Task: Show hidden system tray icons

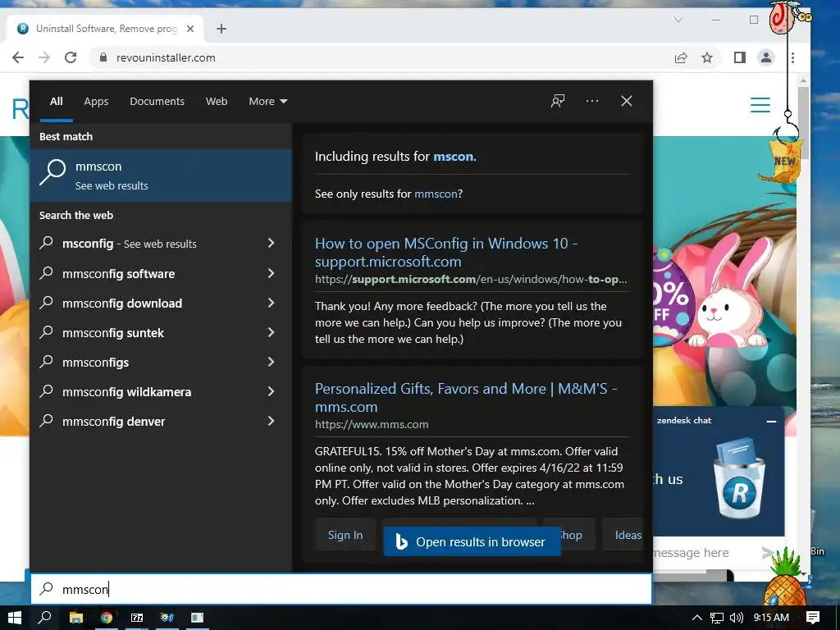Action: [x=697, y=618]
